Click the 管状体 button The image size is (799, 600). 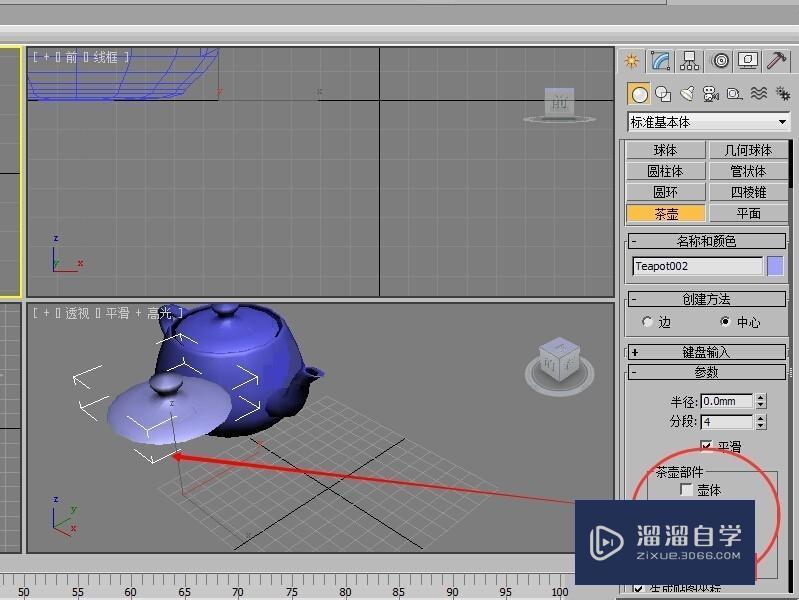(748, 171)
